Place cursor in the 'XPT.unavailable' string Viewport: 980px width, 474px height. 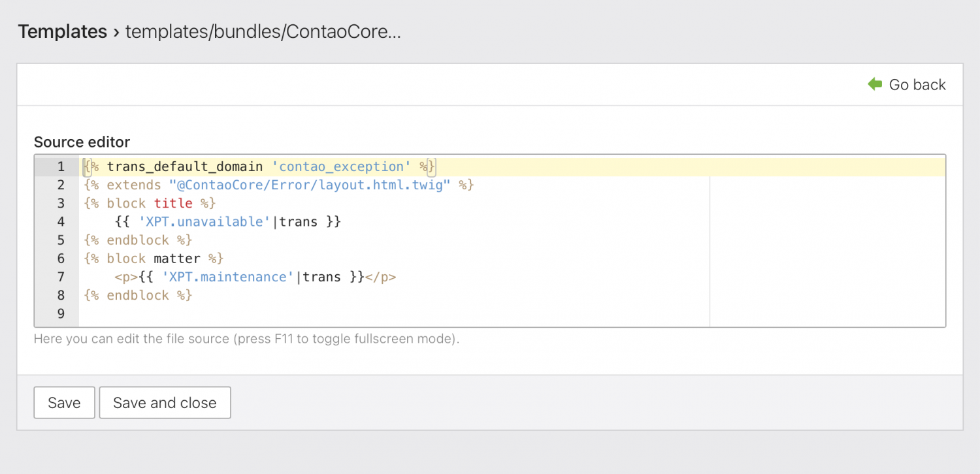pyautogui.click(x=204, y=222)
